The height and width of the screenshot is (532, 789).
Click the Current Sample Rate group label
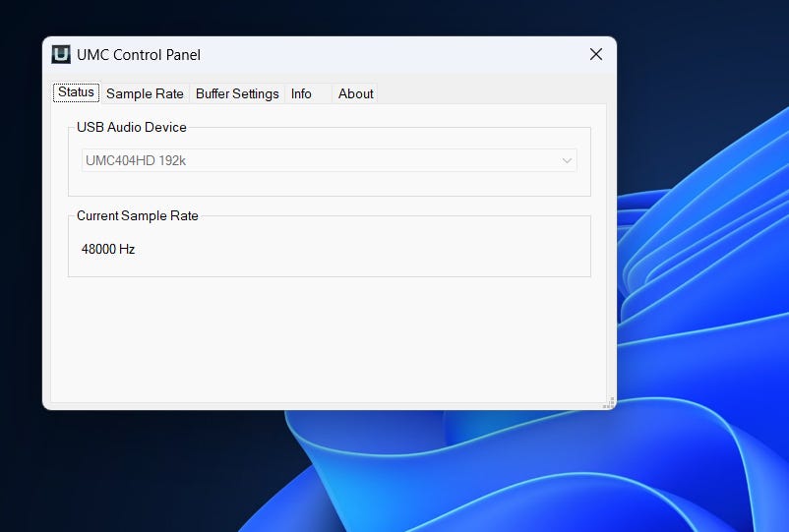coord(138,215)
